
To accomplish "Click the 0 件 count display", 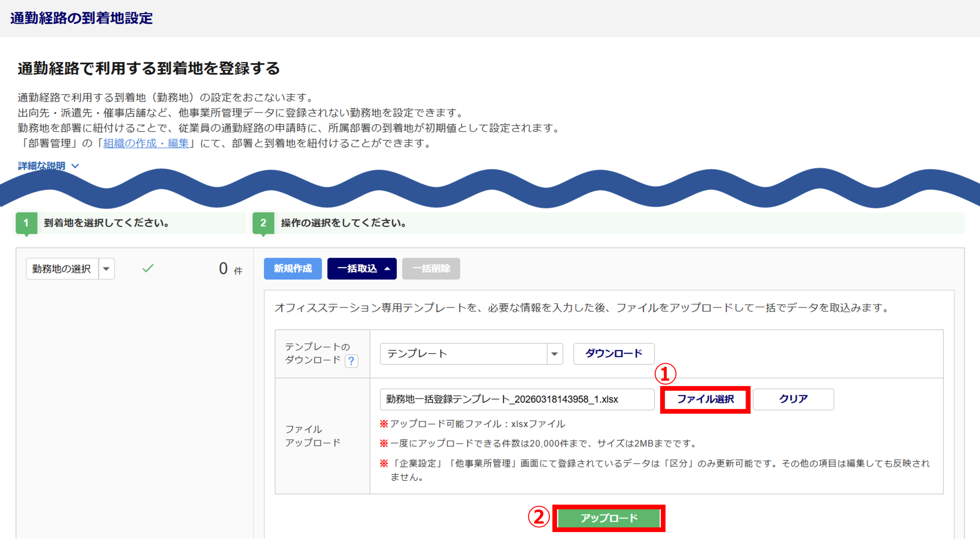I will click(230, 269).
